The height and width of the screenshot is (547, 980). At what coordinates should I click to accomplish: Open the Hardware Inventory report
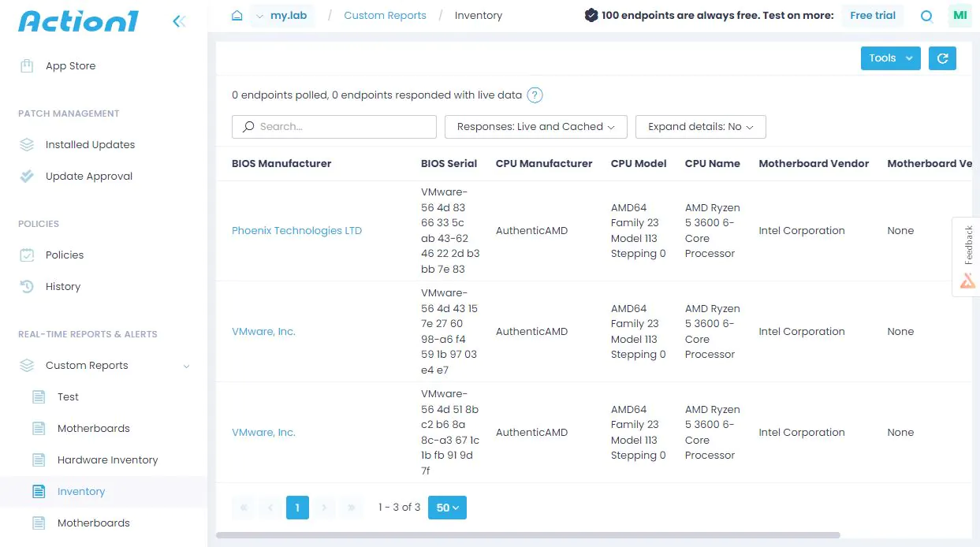[x=107, y=460]
